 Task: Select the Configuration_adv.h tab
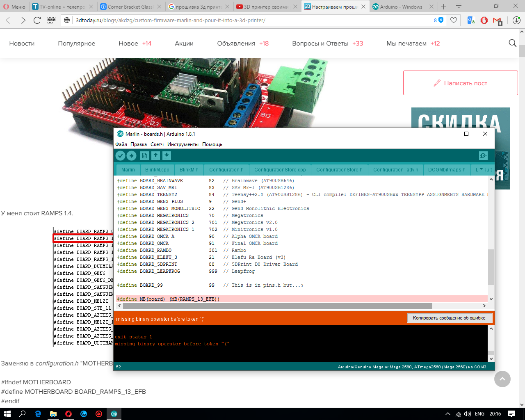click(x=395, y=170)
